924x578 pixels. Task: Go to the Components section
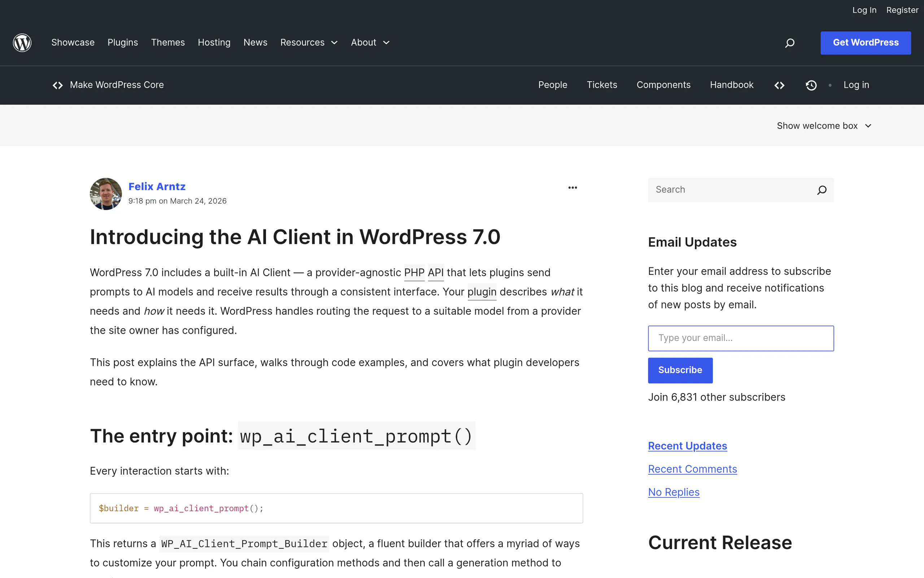pos(663,85)
